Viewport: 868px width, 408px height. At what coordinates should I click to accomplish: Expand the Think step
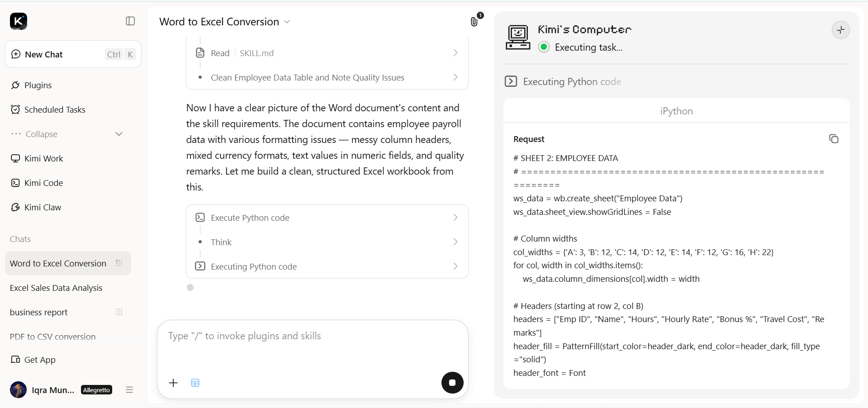pyautogui.click(x=327, y=242)
